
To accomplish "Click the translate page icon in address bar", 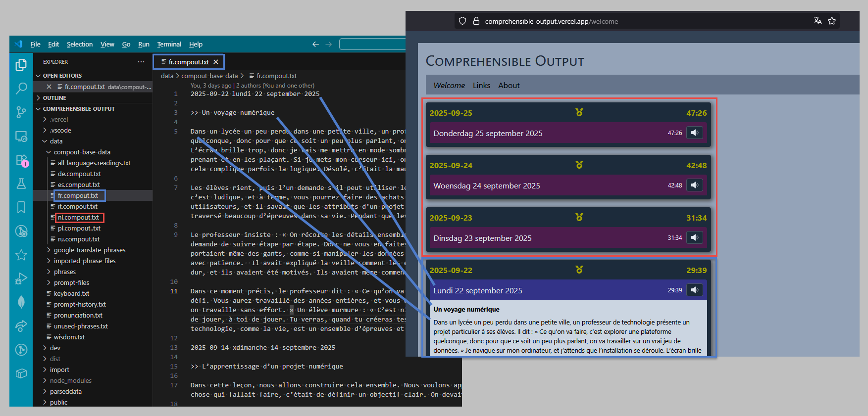I will [x=817, y=21].
